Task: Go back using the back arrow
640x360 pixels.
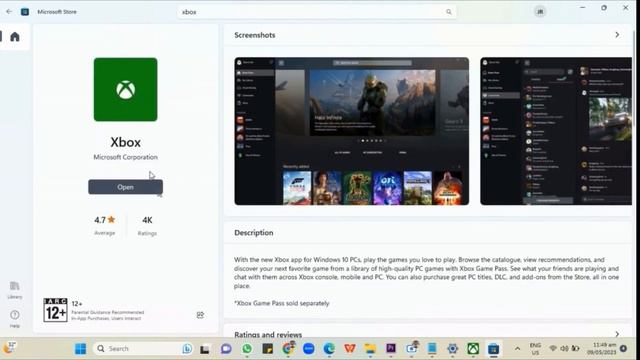Action: tap(9, 12)
